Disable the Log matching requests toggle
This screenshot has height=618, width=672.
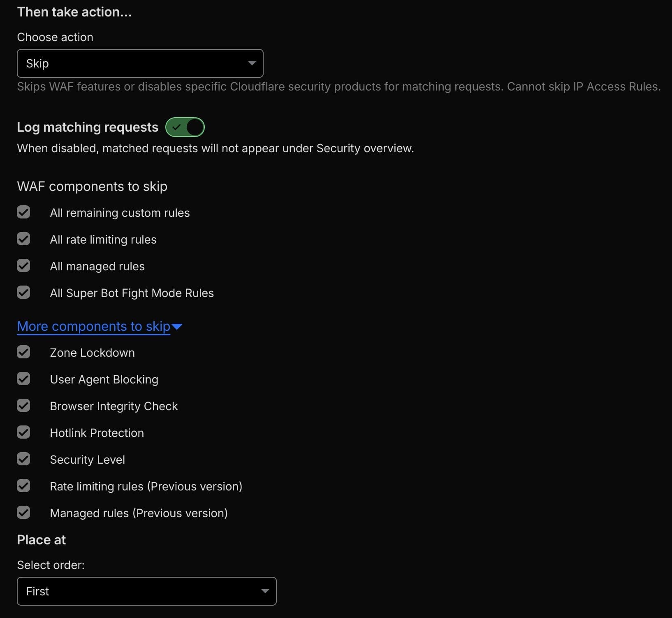[185, 127]
